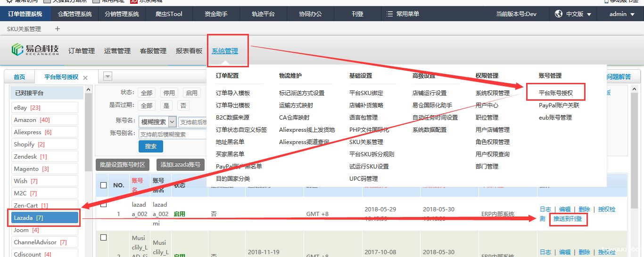Viewport: 644px width, 257px height.
Task: Click the plus icon to add new tab
Action: (x=58, y=29)
